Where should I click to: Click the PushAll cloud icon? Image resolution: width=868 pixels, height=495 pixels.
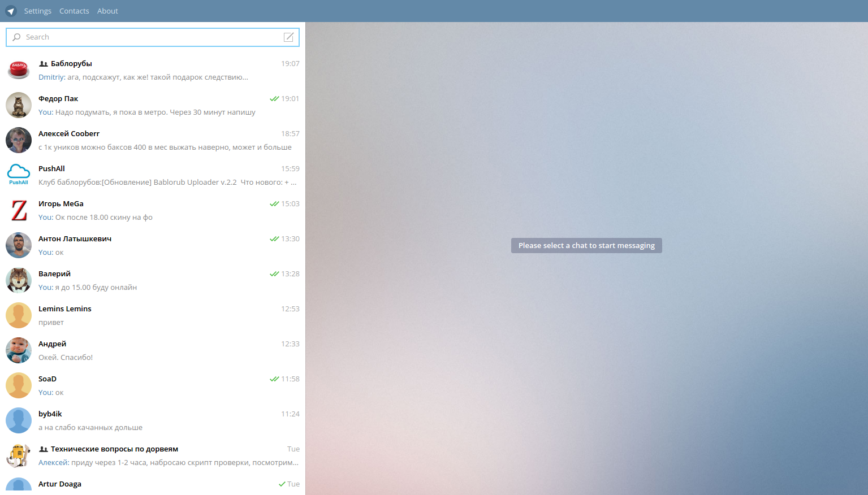(x=19, y=175)
